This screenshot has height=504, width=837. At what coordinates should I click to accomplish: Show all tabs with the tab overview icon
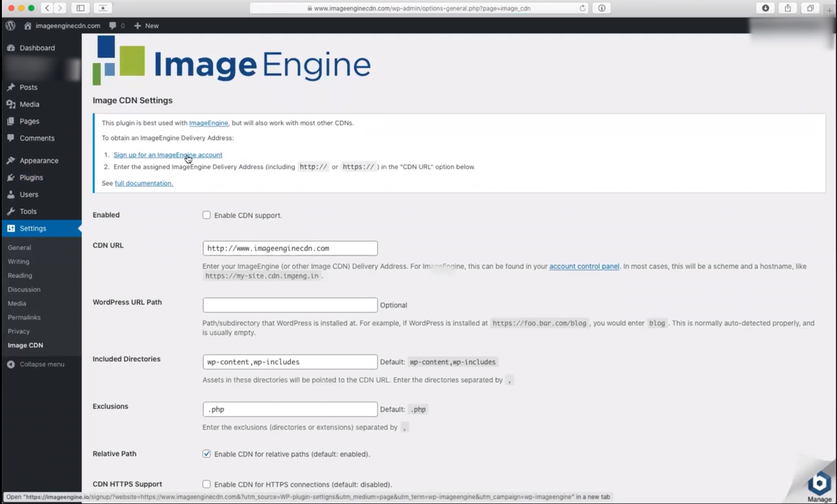[810, 8]
